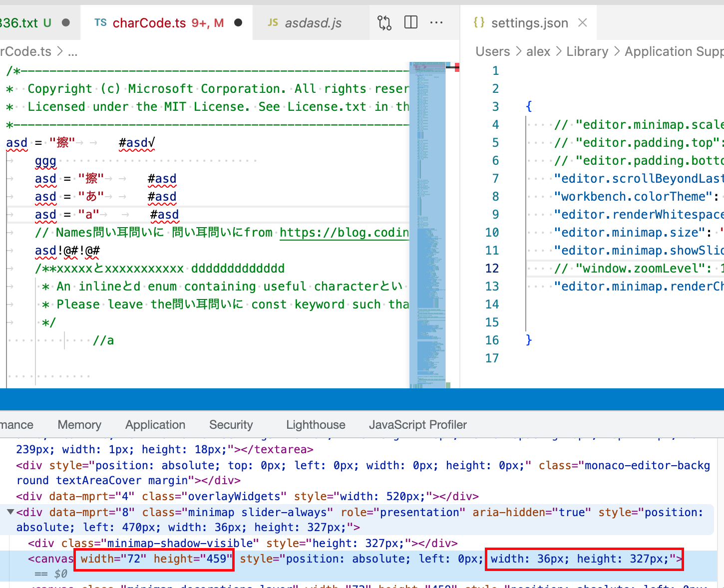Click alex in the settings.json breadcrumb
Screen dimensions: 724x588
538,51
